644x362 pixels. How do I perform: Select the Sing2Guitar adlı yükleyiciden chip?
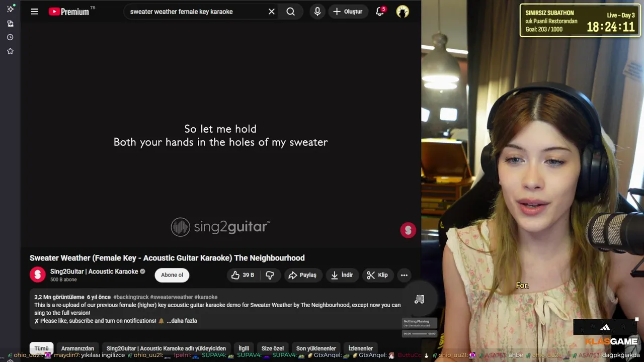(166, 348)
